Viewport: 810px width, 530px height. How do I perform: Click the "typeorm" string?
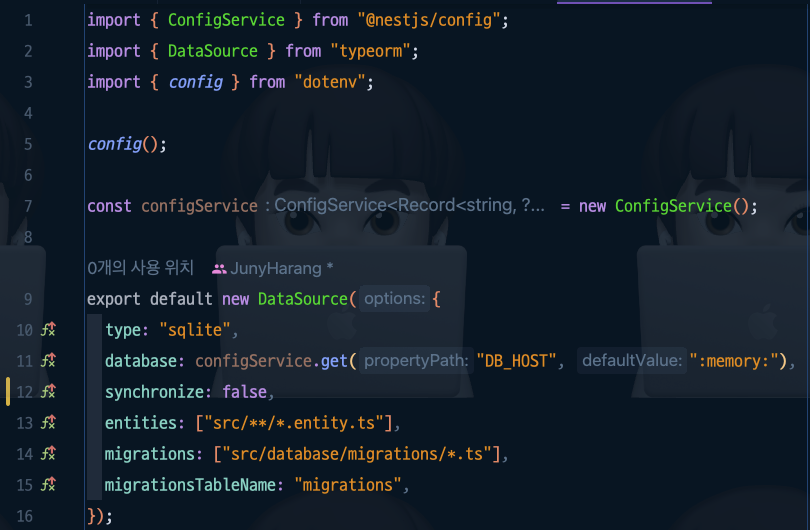click(370, 51)
